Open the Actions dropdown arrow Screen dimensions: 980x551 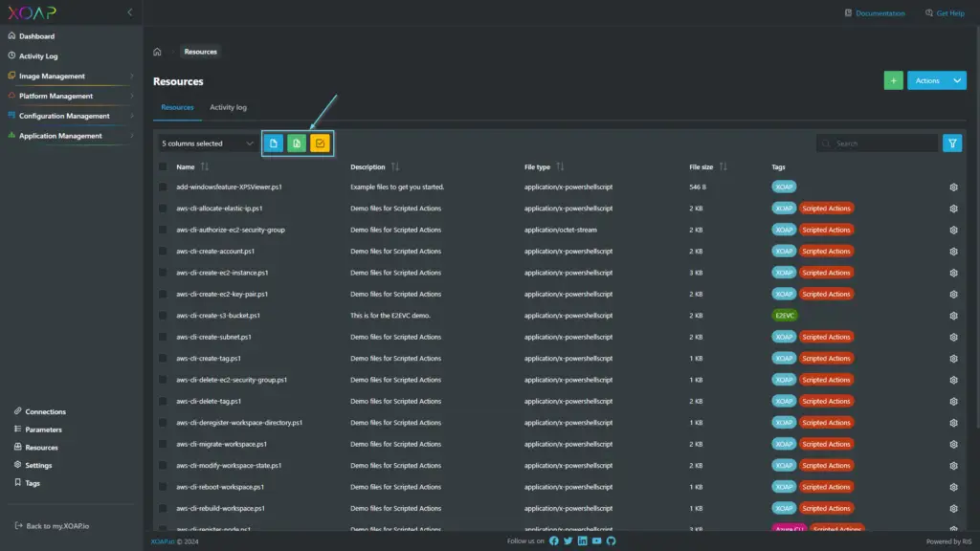pos(957,80)
